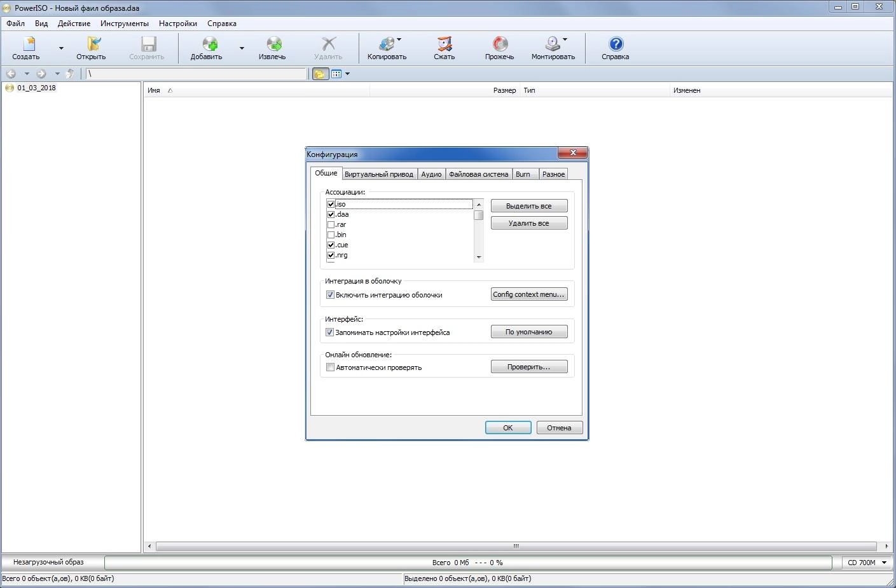Open the CD 700M media size dropdown
This screenshot has width=896, height=588.
[867, 563]
